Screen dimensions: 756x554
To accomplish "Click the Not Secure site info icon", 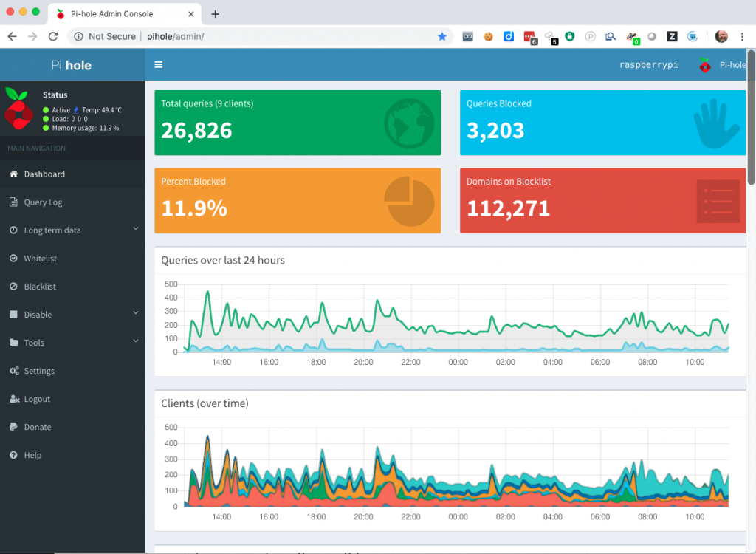I will point(78,36).
